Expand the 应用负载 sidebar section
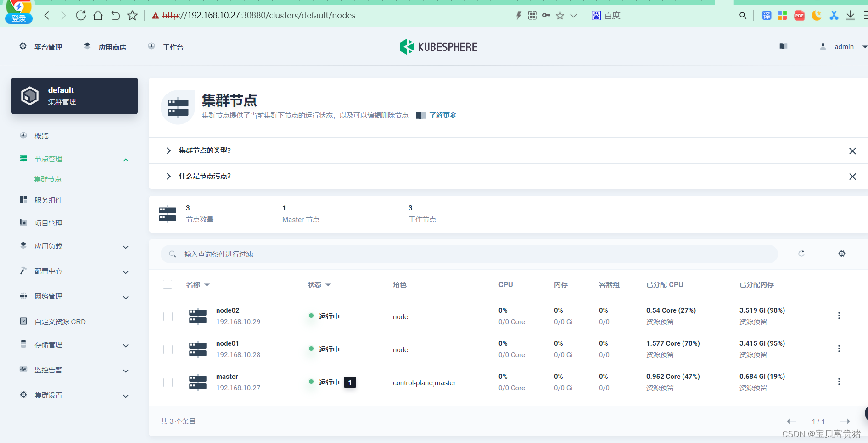868x443 pixels. coord(126,247)
